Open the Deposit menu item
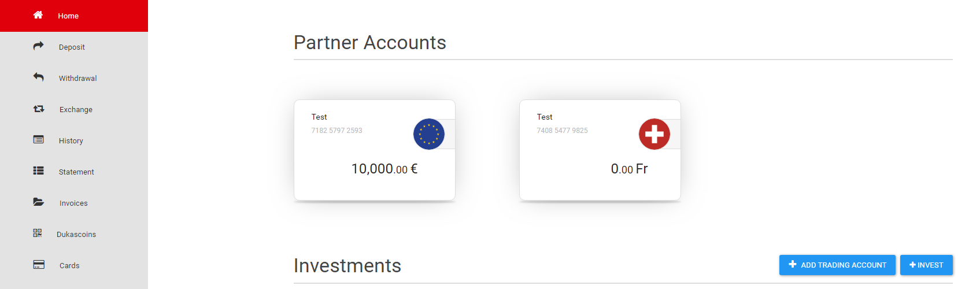Image resolution: width=980 pixels, height=289 pixels. [74, 47]
